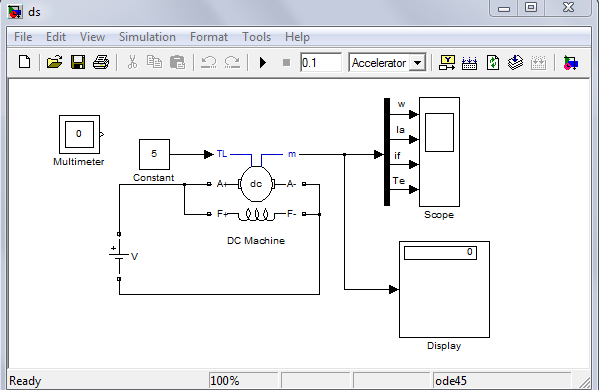Click the Redo arrow icon
This screenshot has height=390, width=599.
click(232, 62)
